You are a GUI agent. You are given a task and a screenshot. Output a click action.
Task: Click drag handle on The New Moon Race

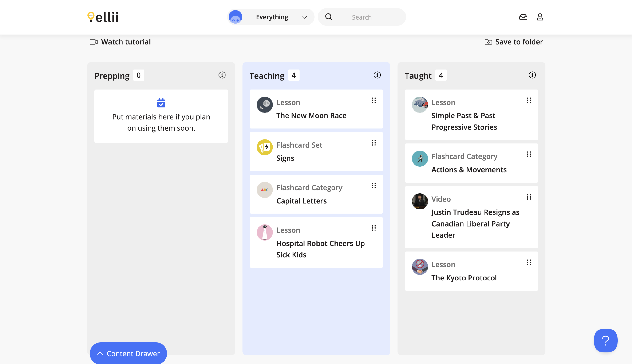(x=374, y=100)
